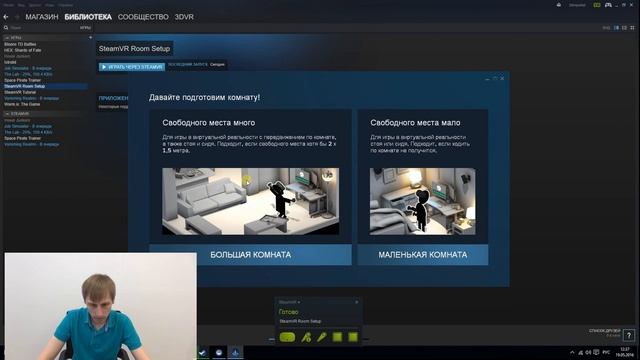This screenshot has height=360, width=640.
Task: Click the Steam forward arrow
Action: click(x=17, y=17)
